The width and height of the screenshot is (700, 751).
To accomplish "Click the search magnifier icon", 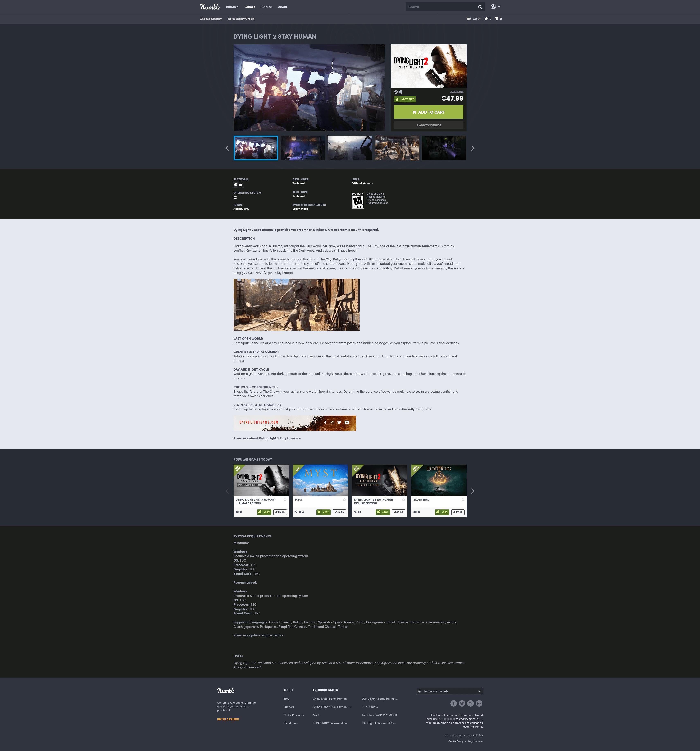I will coord(480,7).
